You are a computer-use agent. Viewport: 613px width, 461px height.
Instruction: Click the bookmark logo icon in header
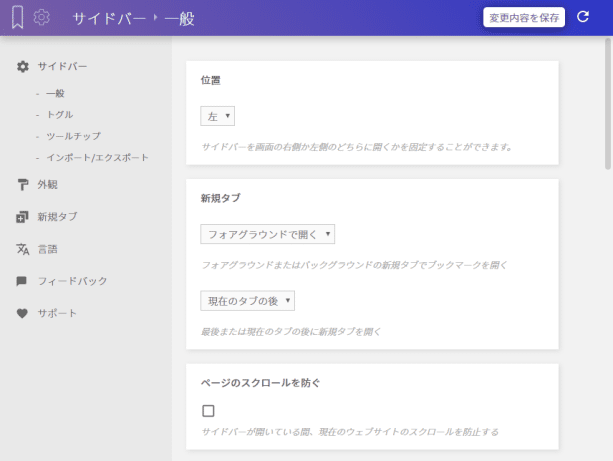point(17,18)
